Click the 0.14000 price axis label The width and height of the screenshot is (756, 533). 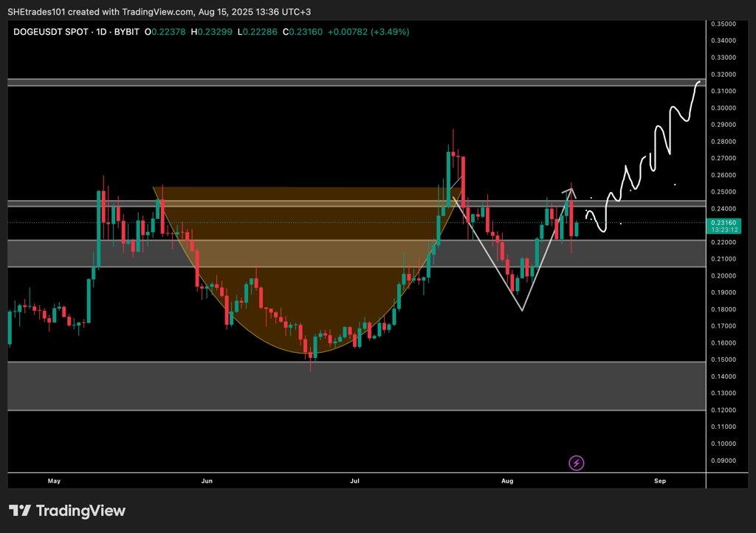(724, 376)
